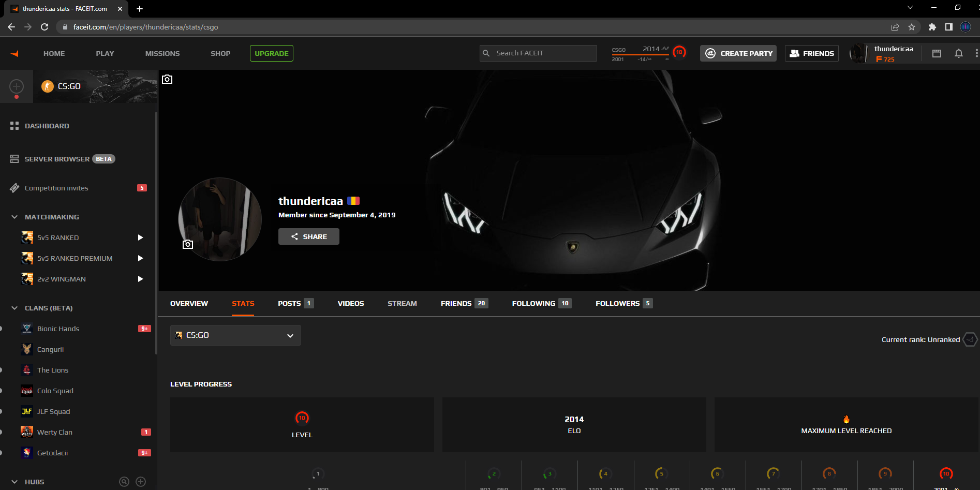Expand 2v2 WINGMAN play arrow
Image resolution: width=980 pixels, height=490 pixels.
(140, 279)
